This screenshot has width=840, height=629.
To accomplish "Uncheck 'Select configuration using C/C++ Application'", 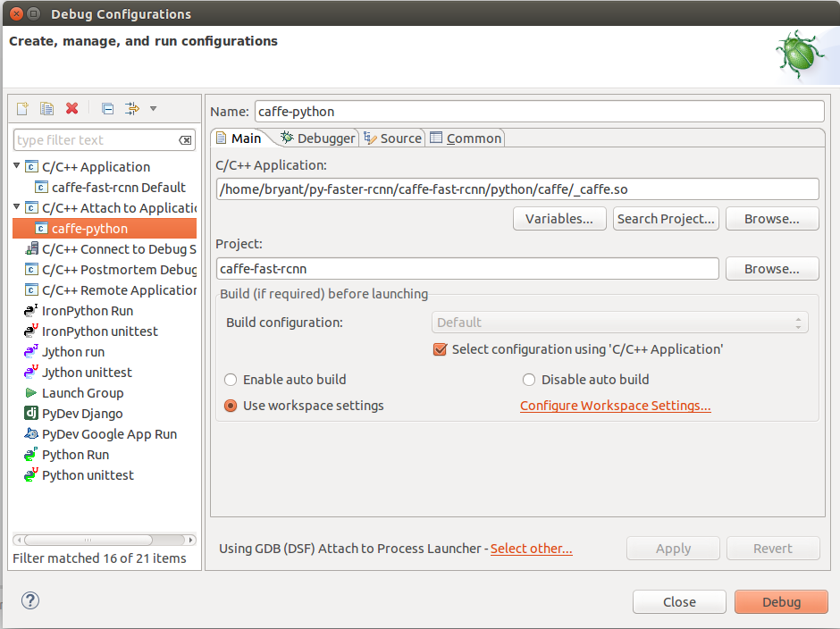I will click(x=440, y=349).
